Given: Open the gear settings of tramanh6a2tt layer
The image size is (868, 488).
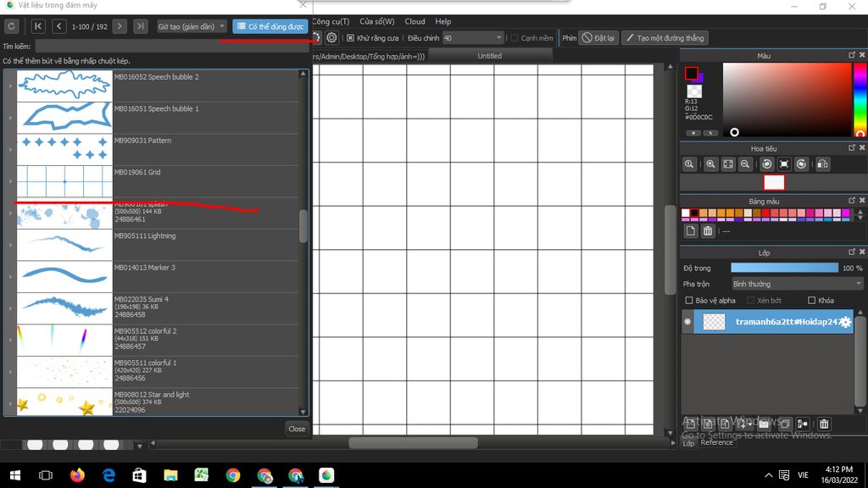Looking at the screenshot, I should coord(844,322).
